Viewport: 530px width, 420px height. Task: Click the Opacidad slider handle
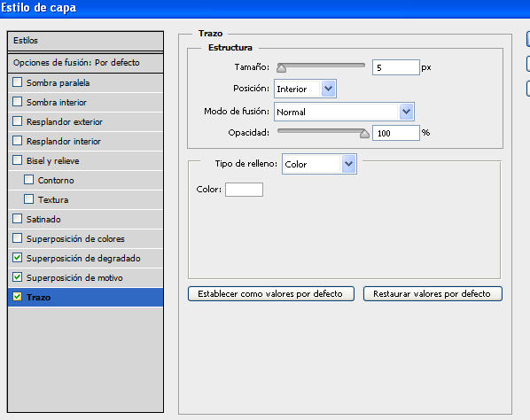coord(364,134)
